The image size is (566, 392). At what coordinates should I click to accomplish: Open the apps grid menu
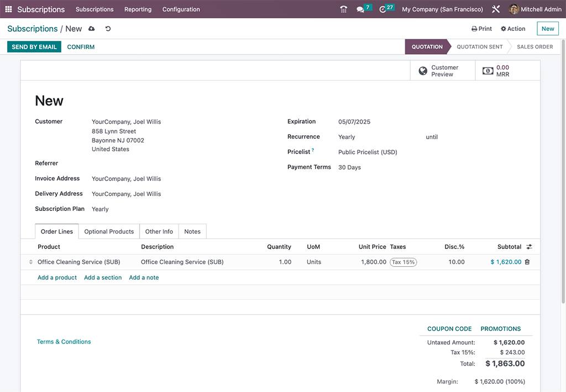point(8,9)
